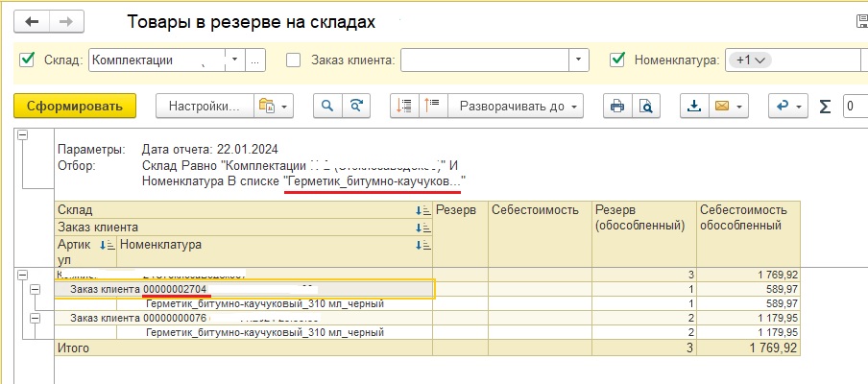Viewport: 868px width, 384px height.
Task: Click the find-next search icon
Action: pos(356,106)
